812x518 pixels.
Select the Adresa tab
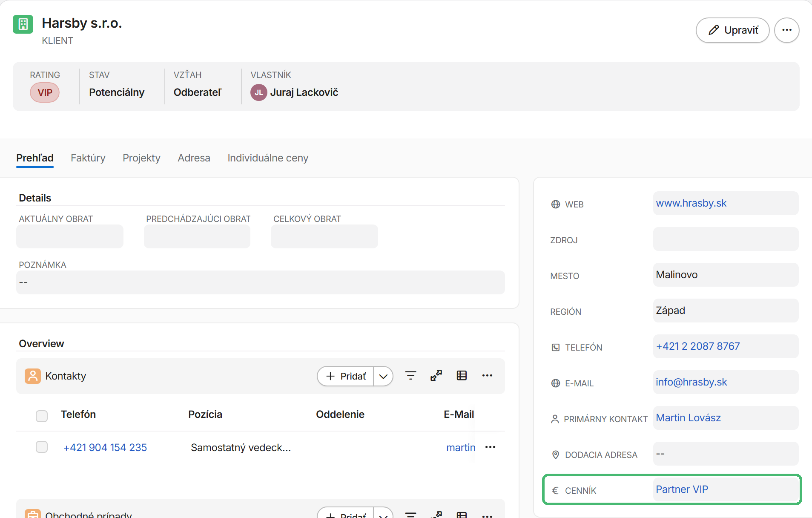point(194,158)
